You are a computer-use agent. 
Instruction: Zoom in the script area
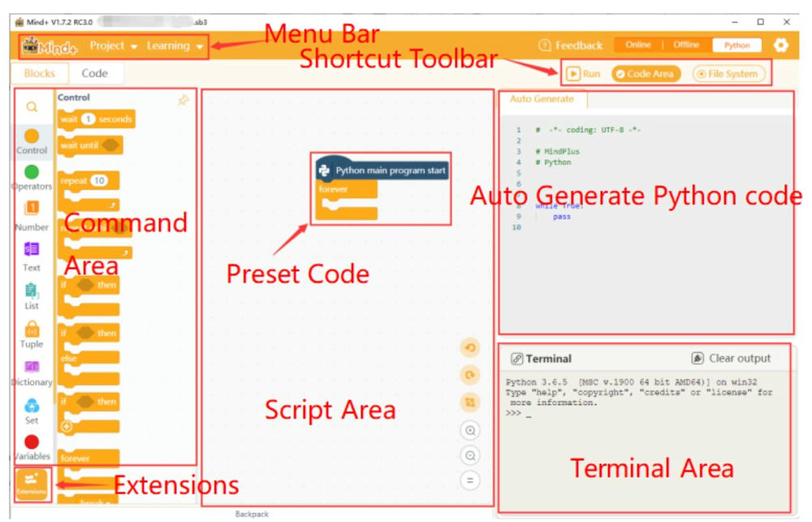[x=470, y=430]
